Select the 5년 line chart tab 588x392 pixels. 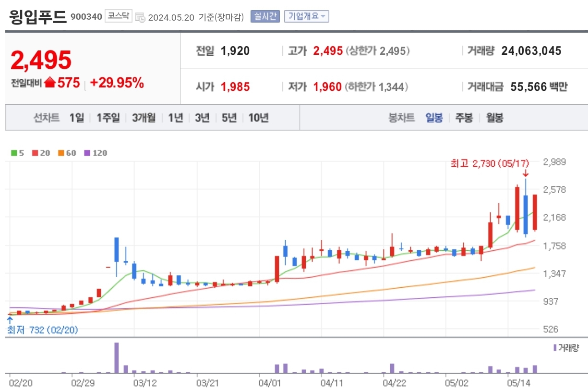[x=229, y=118]
